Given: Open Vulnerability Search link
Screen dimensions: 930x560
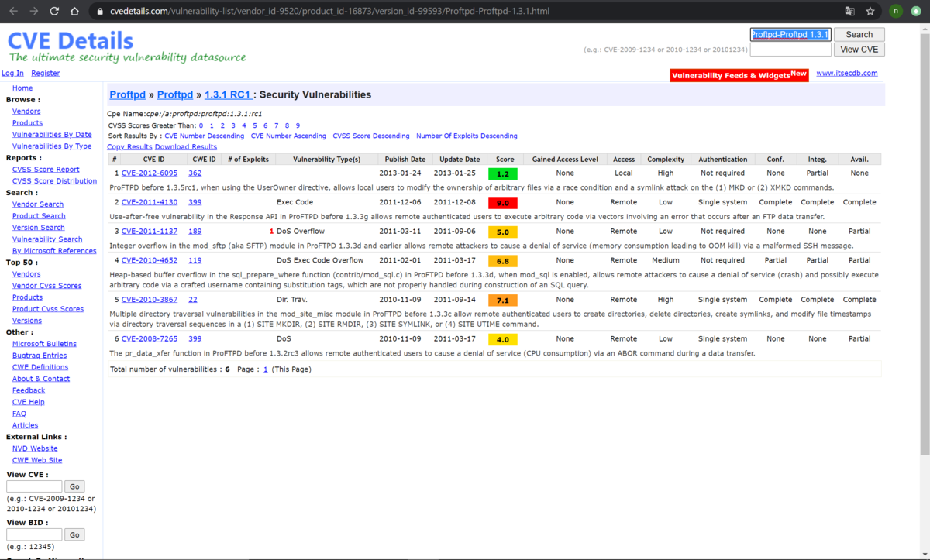Looking at the screenshot, I should [47, 239].
